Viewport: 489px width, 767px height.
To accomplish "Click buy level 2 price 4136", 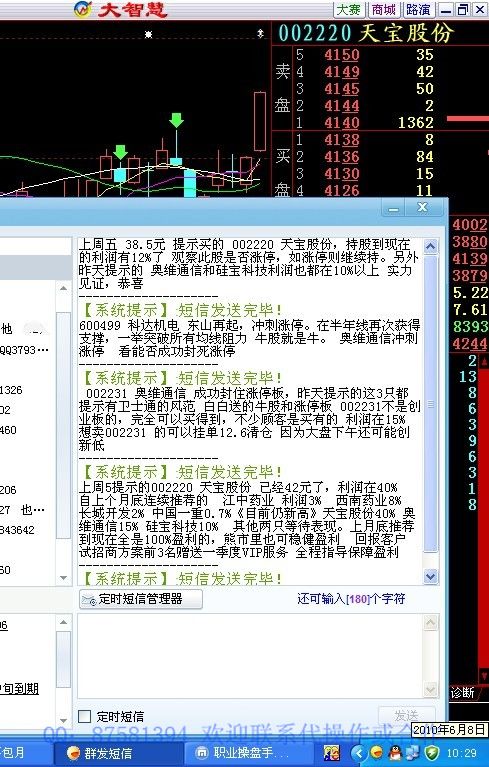I will click(x=342, y=157).
